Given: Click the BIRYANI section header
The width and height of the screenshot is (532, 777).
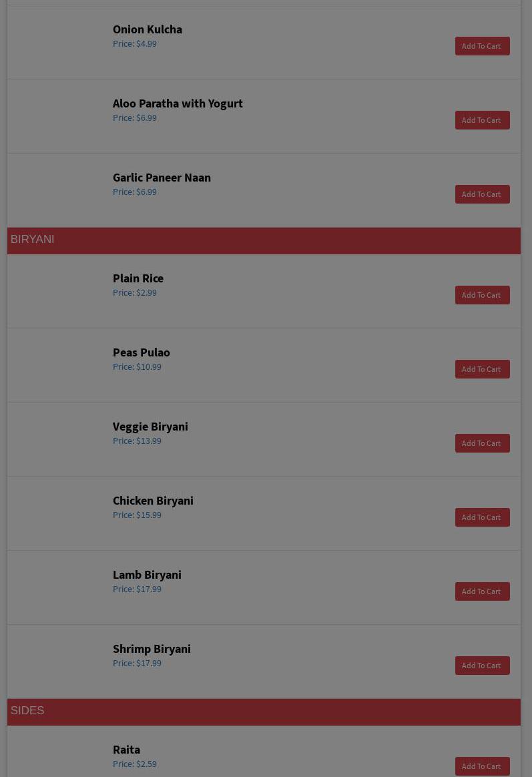Looking at the screenshot, I should pyautogui.click(x=33, y=240).
